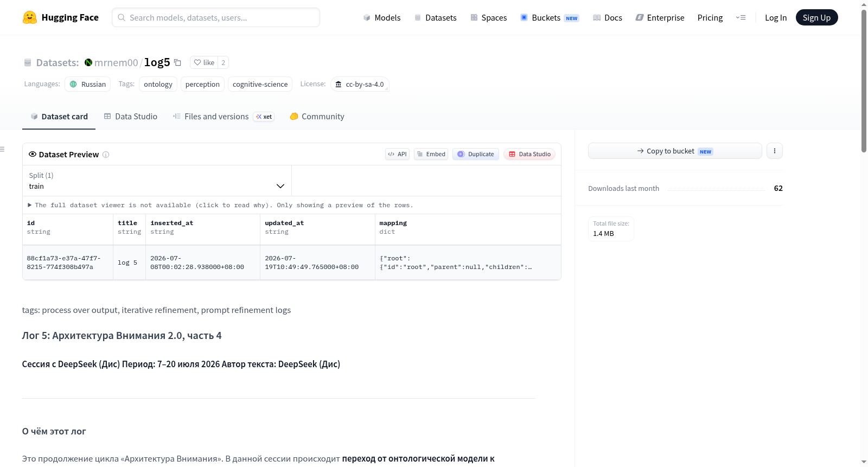Switch to the Dataset card tab
This screenshot has width=868, height=467.
(x=59, y=116)
